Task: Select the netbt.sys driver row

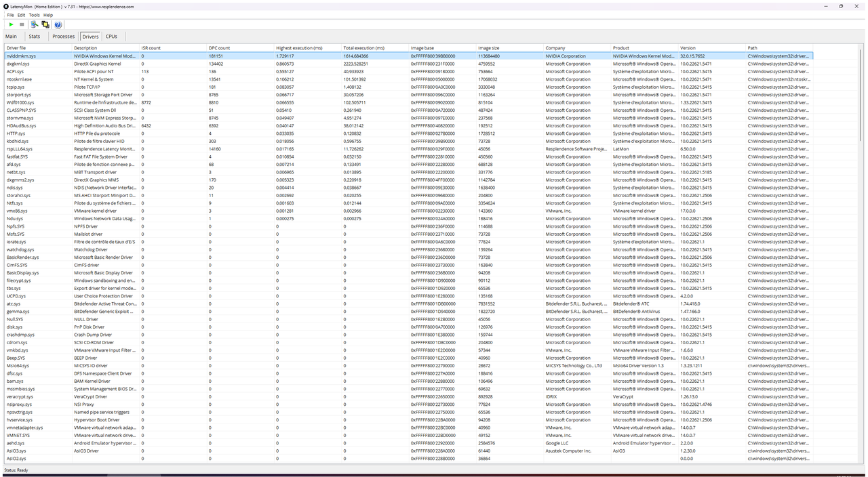Action: click(x=408, y=172)
